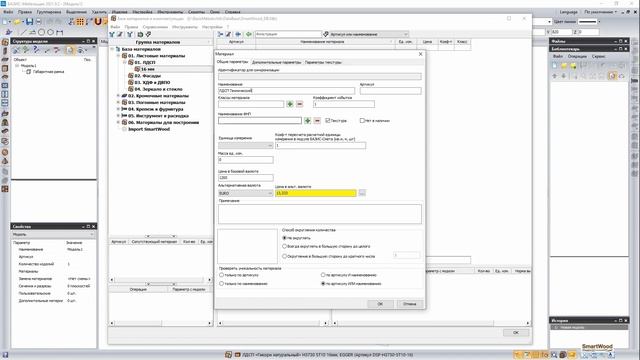Click the New document icon in main toolbar
The height and width of the screenshot is (360, 640).
pos(6,22)
